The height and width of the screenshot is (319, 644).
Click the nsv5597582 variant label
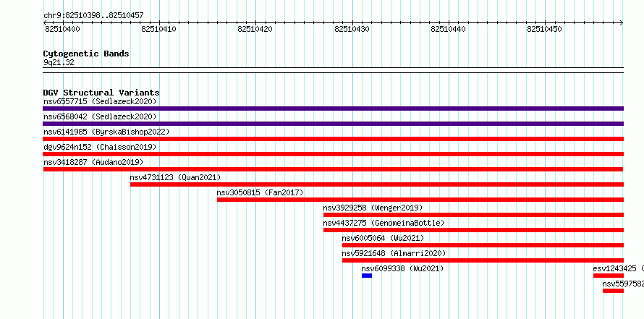pyautogui.click(x=623, y=284)
